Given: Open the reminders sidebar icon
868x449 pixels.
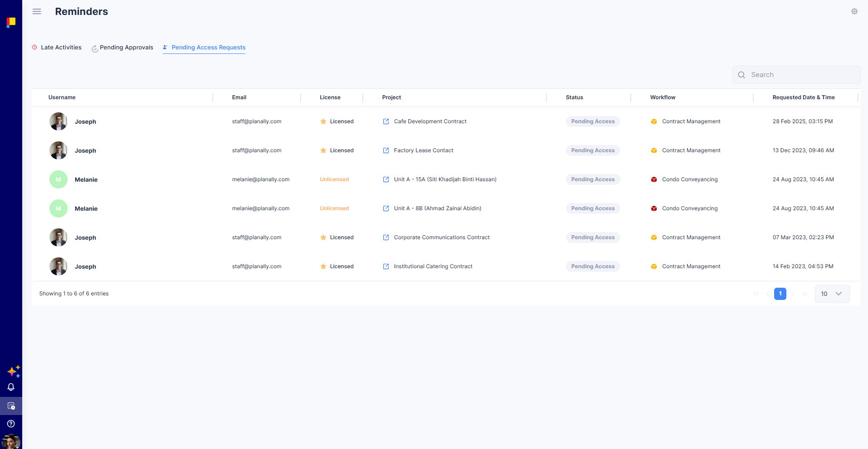Looking at the screenshot, I should [11, 406].
